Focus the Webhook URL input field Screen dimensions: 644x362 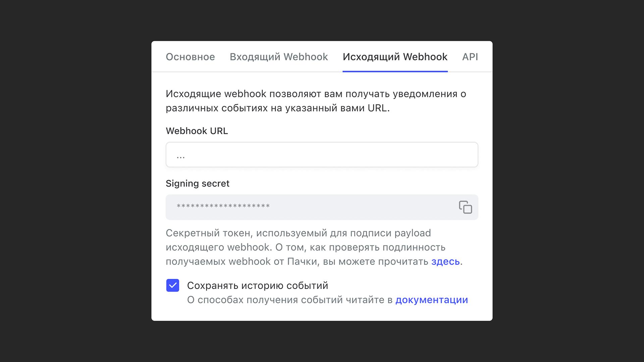point(321,155)
